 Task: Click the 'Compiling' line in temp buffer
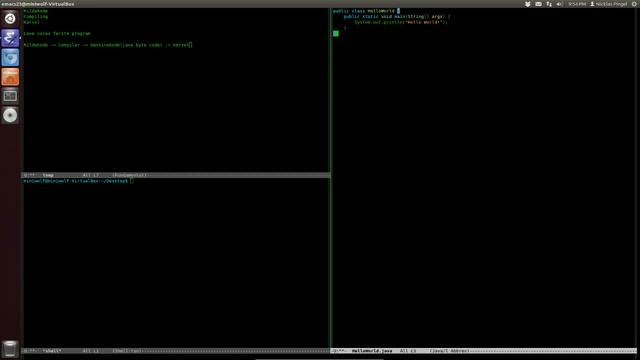pos(36,17)
